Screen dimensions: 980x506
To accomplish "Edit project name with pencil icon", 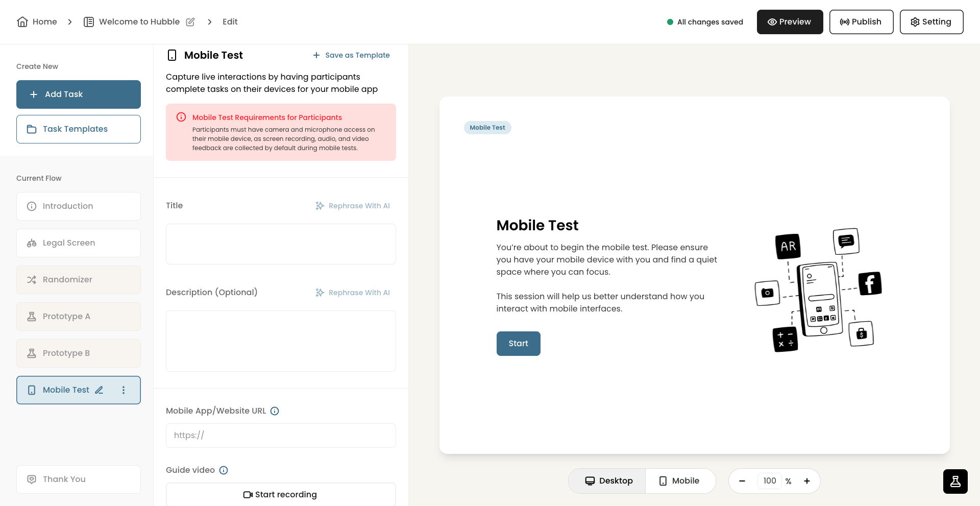I will [190, 22].
